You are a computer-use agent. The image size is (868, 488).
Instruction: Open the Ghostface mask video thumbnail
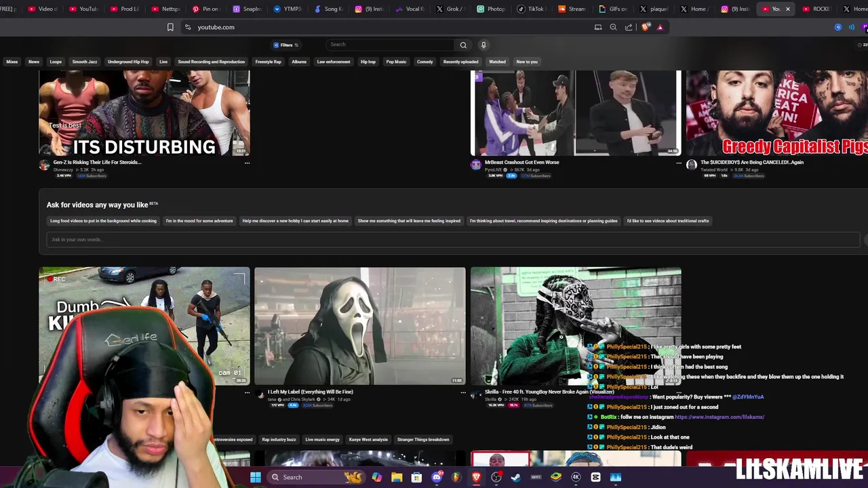(360, 326)
